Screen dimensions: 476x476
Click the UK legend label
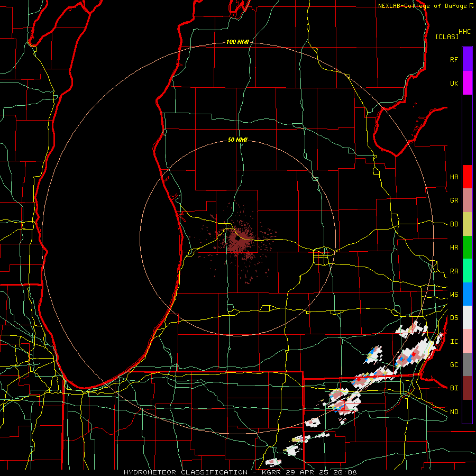pyautogui.click(x=454, y=83)
